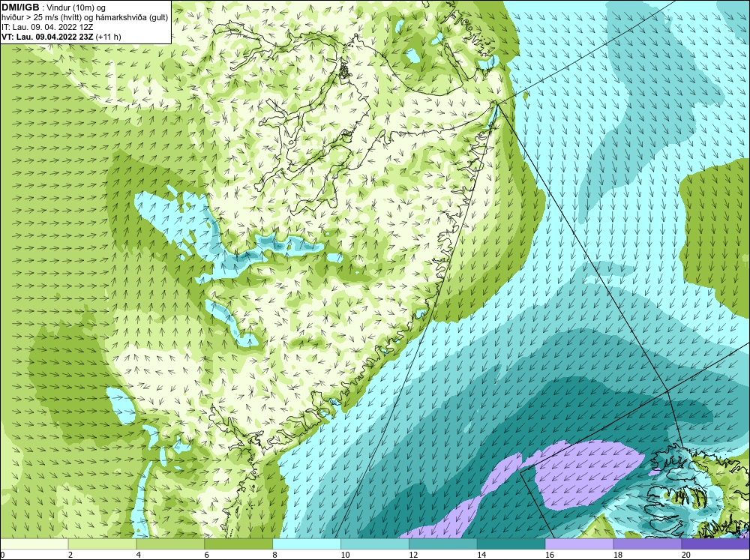Image resolution: width=750 pixels, height=560 pixels.
Task: Click the legend value '12'
Action: click(x=414, y=555)
